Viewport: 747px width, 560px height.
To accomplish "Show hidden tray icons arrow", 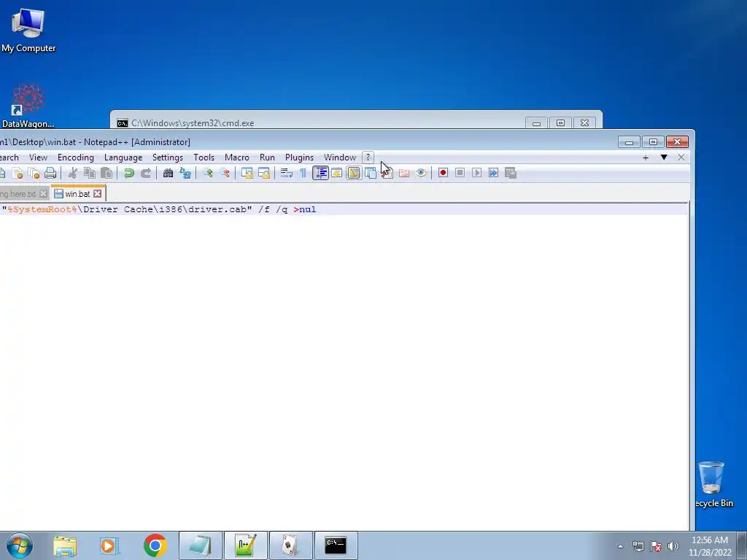I will tap(620, 546).
